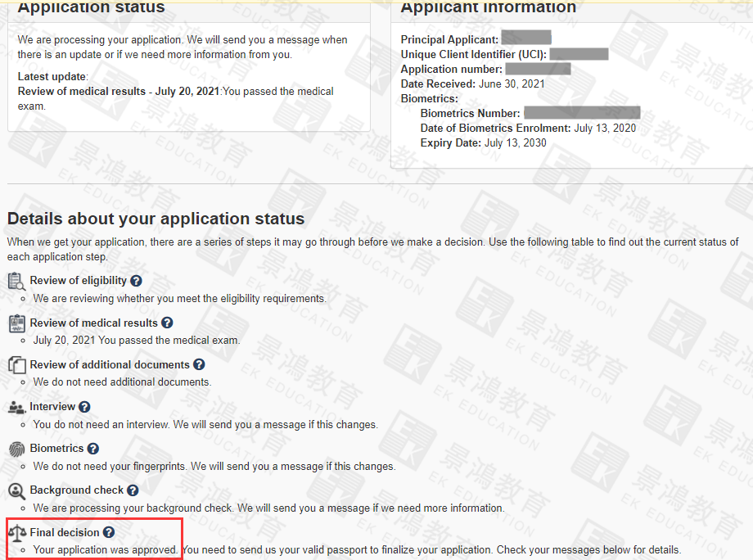
Task: Click the Applicant information heading
Action: coord(488,7)
